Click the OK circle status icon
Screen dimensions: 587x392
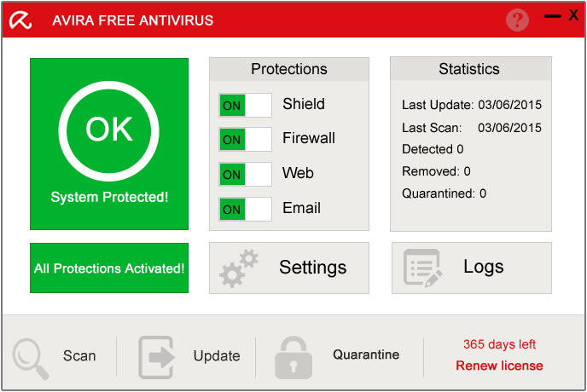(109, 131)
